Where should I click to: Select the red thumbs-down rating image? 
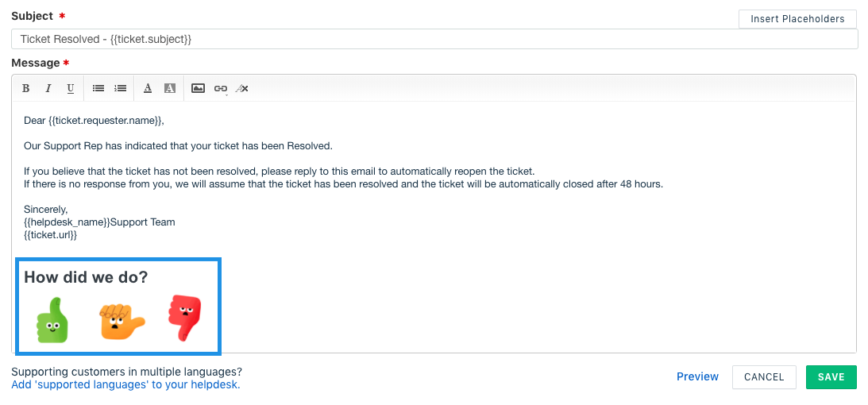coord(185,318)
